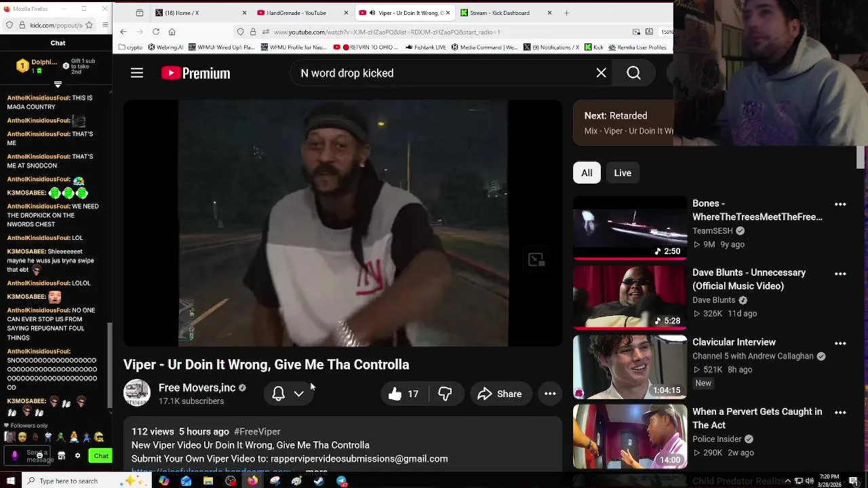Image resolution: width=868 pixels, height=488 pixels.
Task: Open File Explorer from taskbar
Action: coord(208,481)
